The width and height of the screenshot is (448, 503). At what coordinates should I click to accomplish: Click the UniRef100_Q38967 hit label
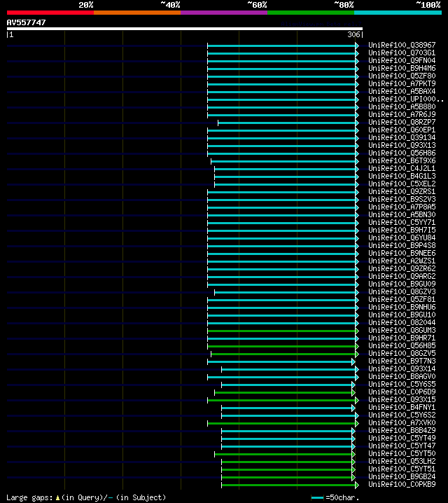(402, 45)
